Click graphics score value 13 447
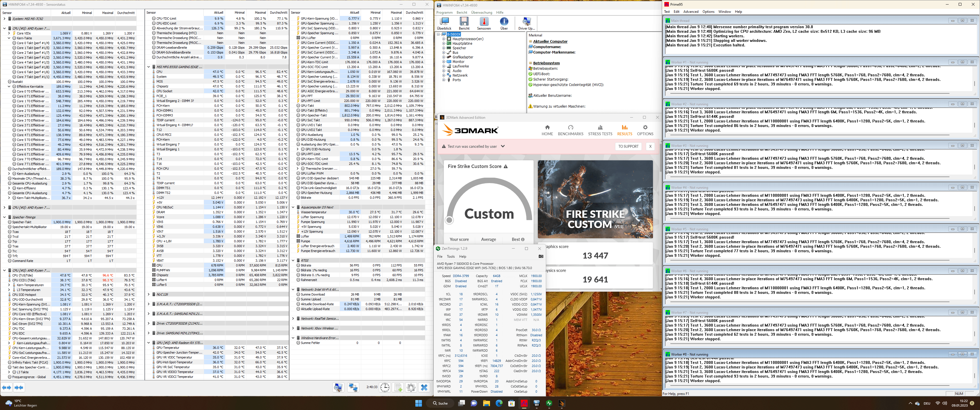This screenshot has height=410, width=980. click(x=595, y=256)
